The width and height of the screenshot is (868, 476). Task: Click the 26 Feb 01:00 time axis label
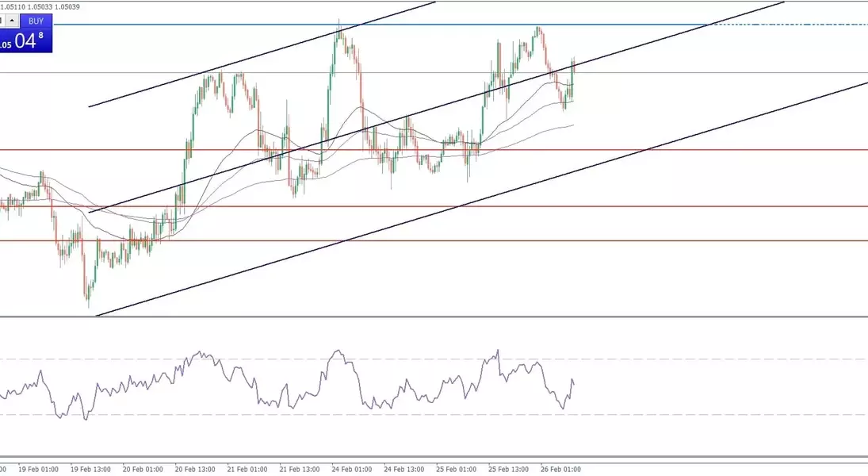click(561, 469)
